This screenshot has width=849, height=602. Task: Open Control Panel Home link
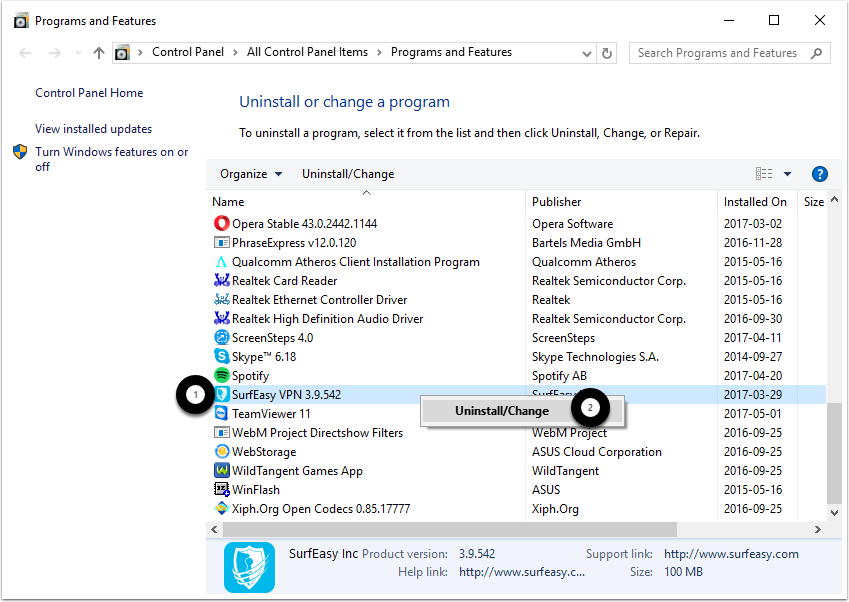[x=89, y=93]
